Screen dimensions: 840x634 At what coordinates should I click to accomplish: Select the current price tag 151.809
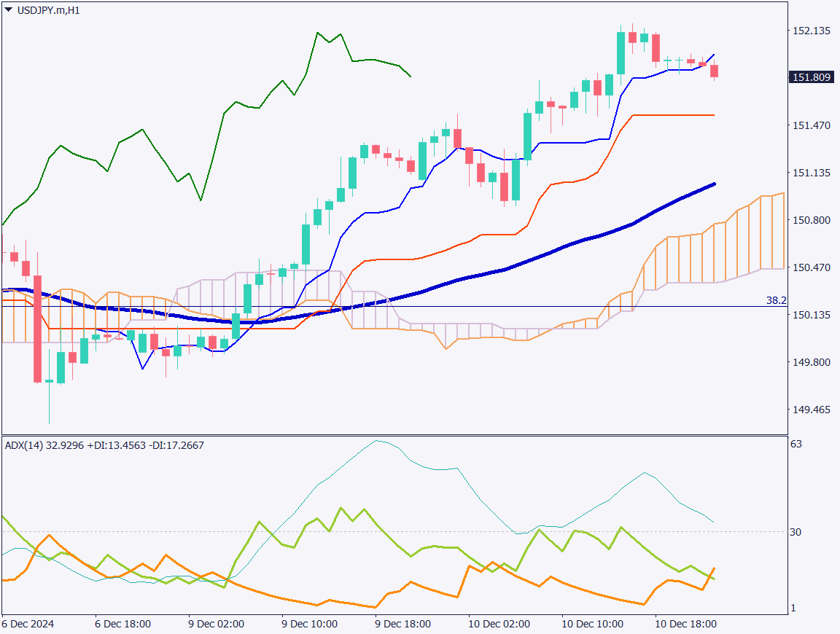[x=812, y=77]
